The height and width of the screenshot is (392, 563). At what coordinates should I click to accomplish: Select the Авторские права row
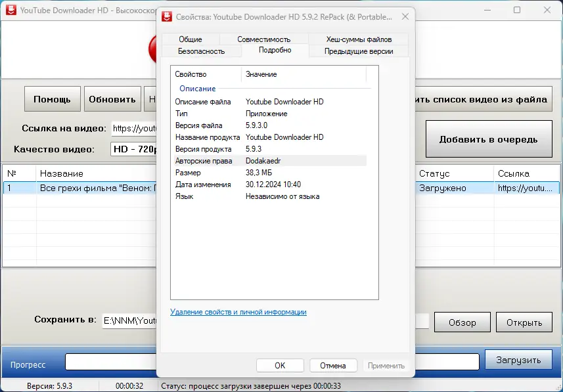click(271, 161)
